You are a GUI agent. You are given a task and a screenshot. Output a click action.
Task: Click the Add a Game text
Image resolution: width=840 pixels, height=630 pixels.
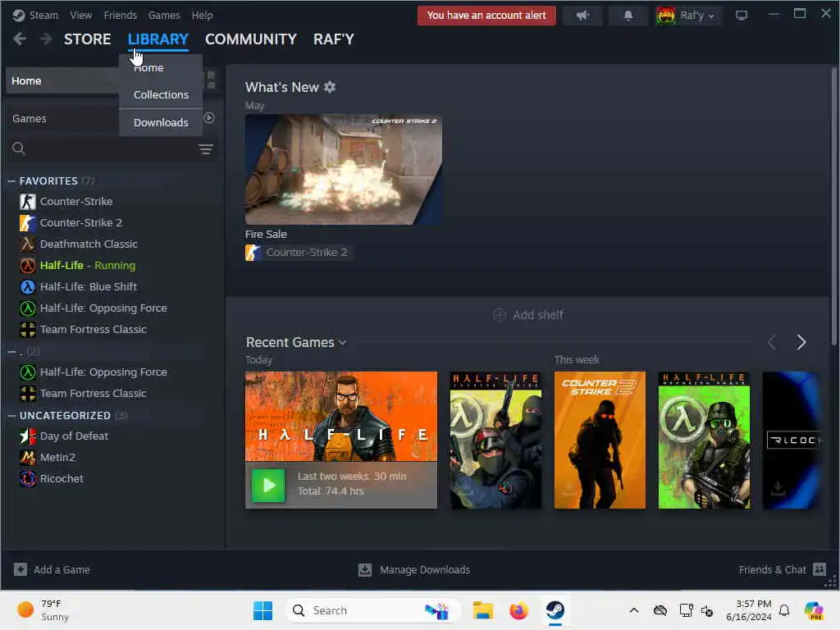tap(62, 570)
